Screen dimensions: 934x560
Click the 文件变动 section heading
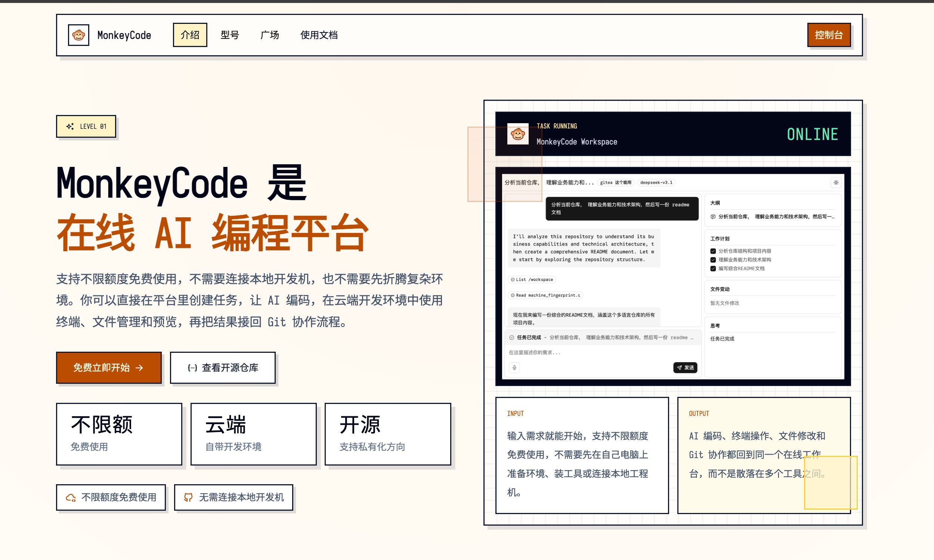point(720,289)
